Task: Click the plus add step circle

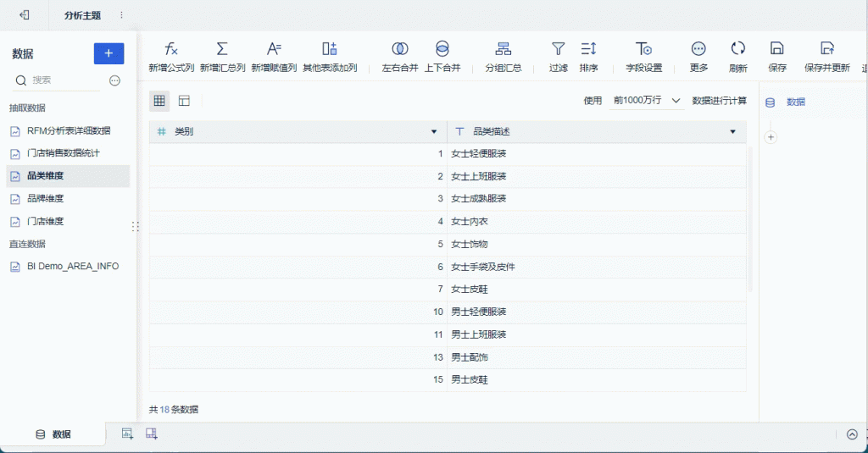Action: [771, 137]
